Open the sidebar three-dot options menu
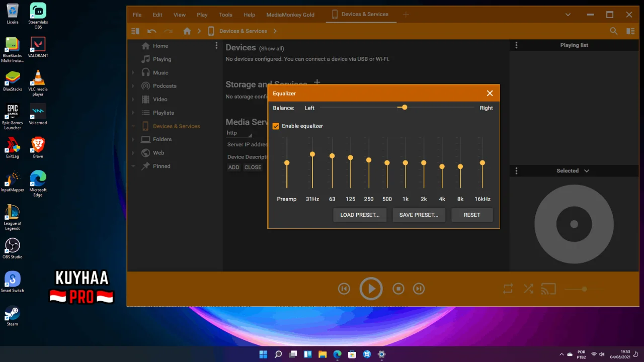The height and width of the screenshot is (362, 644). pos(216,46)
